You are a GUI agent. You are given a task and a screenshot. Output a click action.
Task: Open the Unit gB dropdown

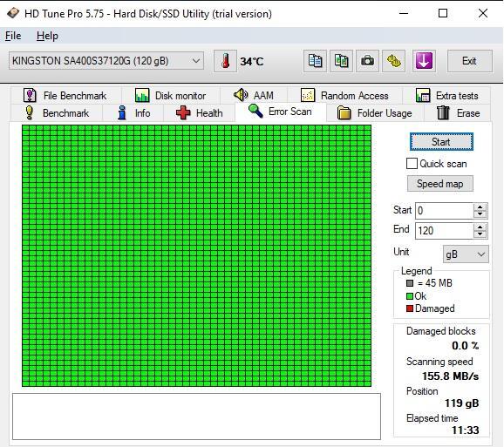coord(466,254)
